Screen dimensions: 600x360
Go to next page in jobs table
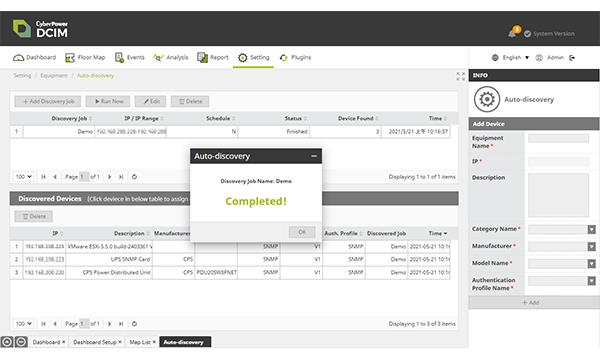pos(109,177)
